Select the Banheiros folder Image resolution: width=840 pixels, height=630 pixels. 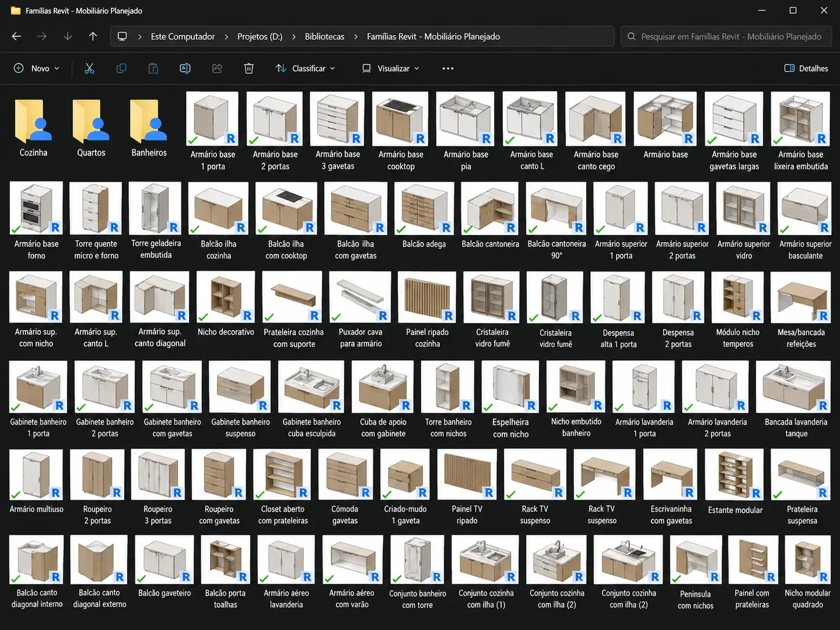[149, 128]
